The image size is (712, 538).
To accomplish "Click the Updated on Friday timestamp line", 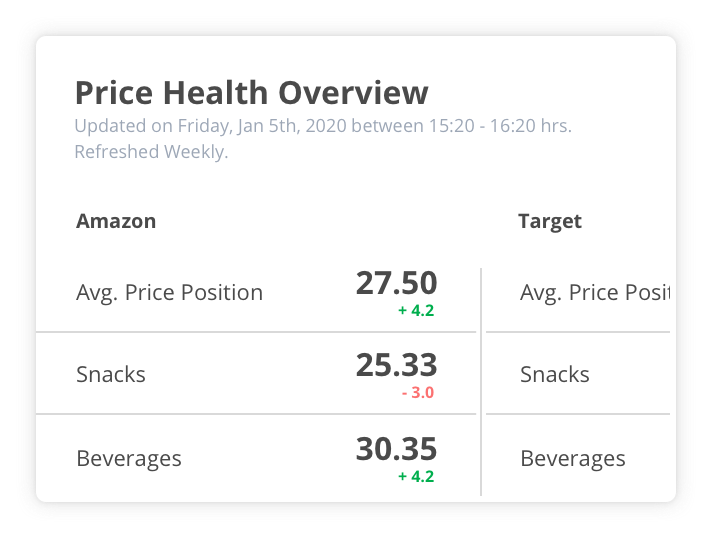I will click(x=323, y=127).
